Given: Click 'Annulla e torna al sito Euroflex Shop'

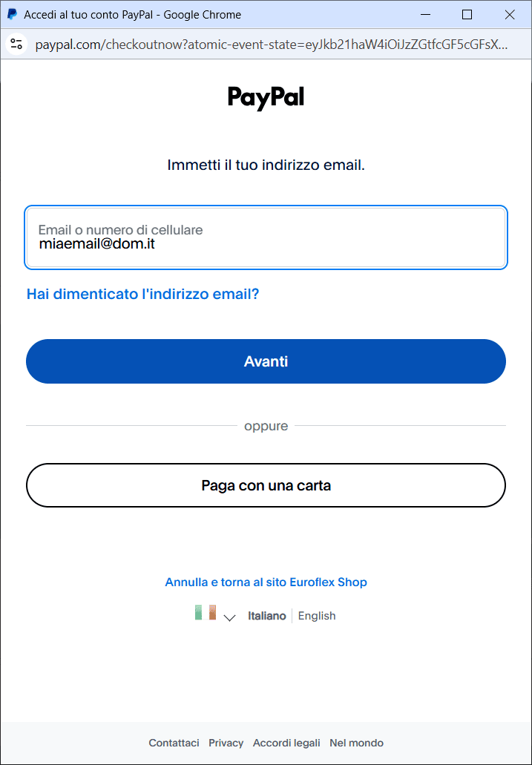Looking at the screenshot, I should tap(266, 582).
